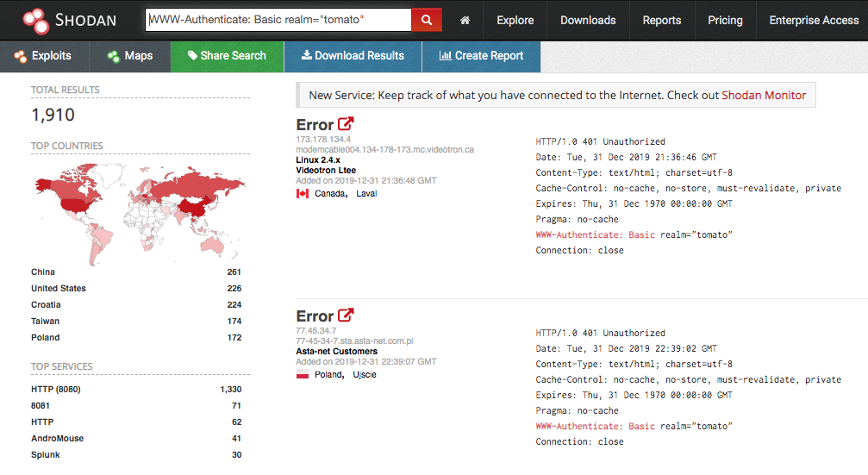The width and height of the screenshot is (868, 475).
Task: Open external link icon for 173.178.134.4 Error
Action: (346, 123)
